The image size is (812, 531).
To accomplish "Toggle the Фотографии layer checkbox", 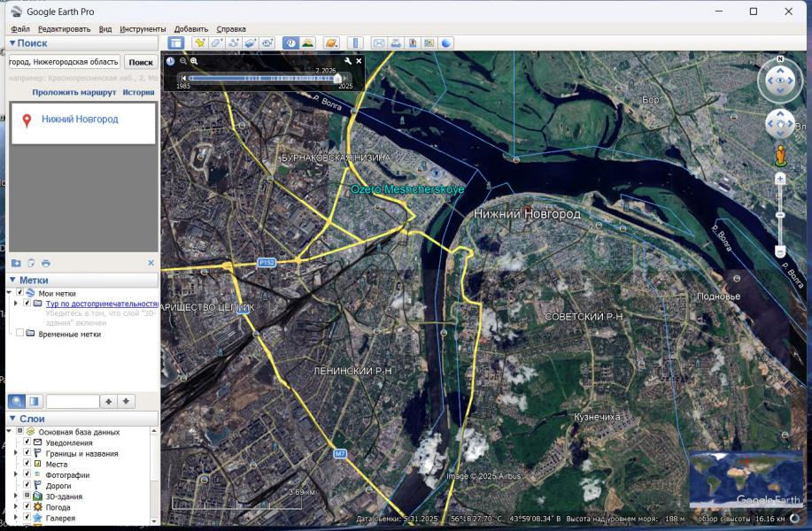I will [x=27, y=475].
